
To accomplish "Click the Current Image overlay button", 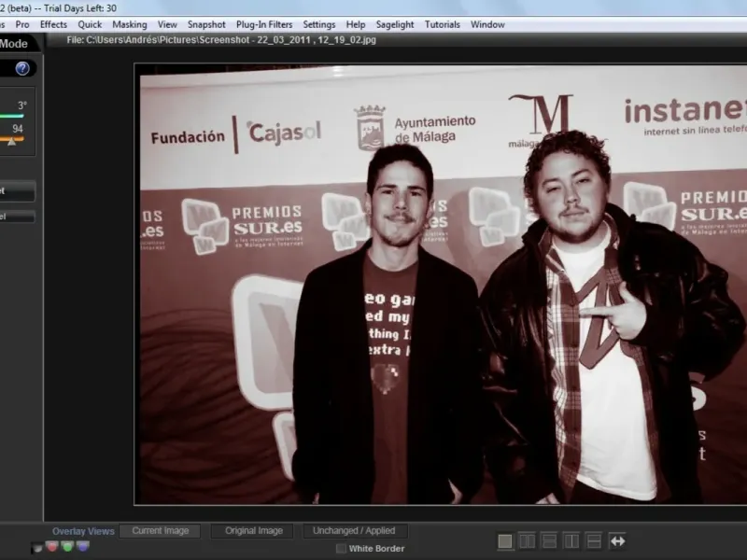I will point(160,531).
